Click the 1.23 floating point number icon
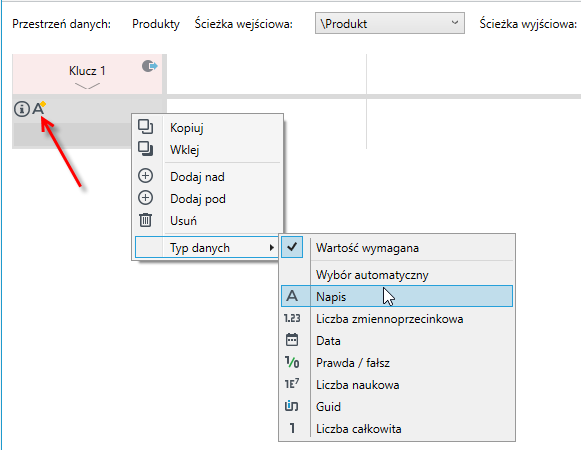 pos(292,318)
